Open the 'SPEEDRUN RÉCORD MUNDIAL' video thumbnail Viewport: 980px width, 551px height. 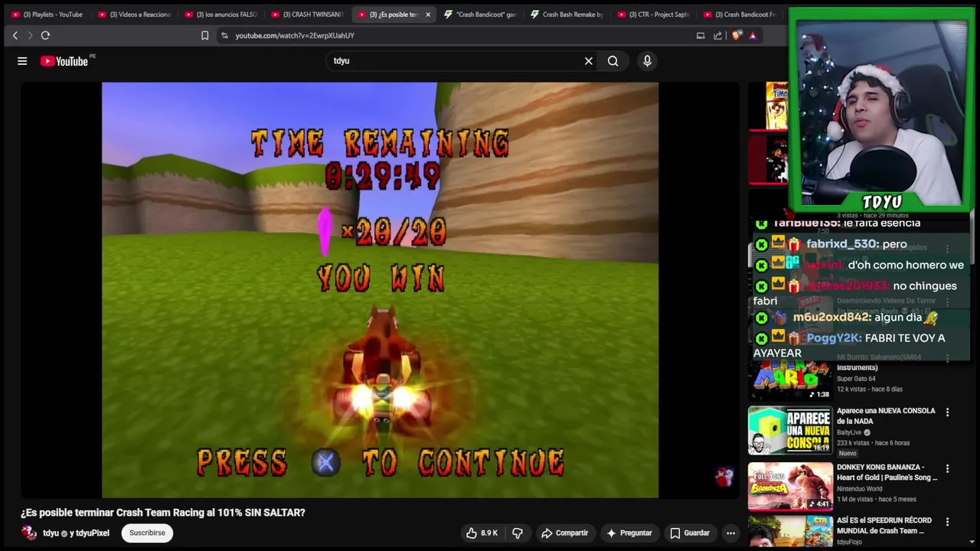tap(790, 533)
